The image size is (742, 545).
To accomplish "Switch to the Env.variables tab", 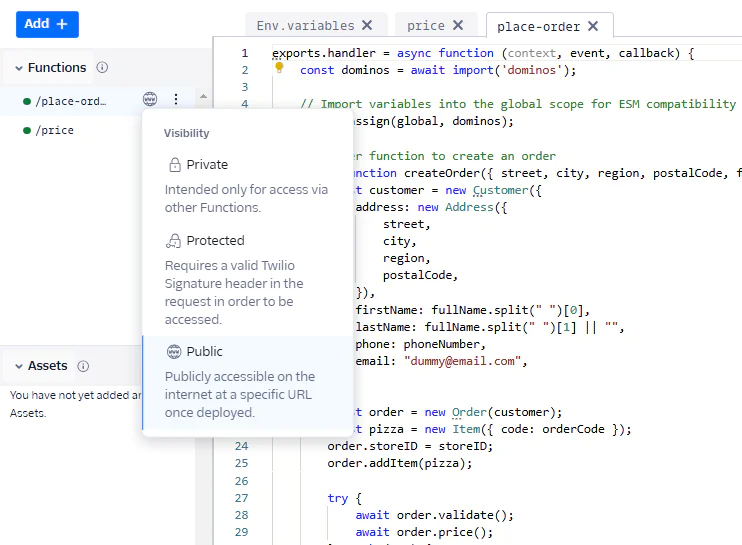I will click(305, 26).
